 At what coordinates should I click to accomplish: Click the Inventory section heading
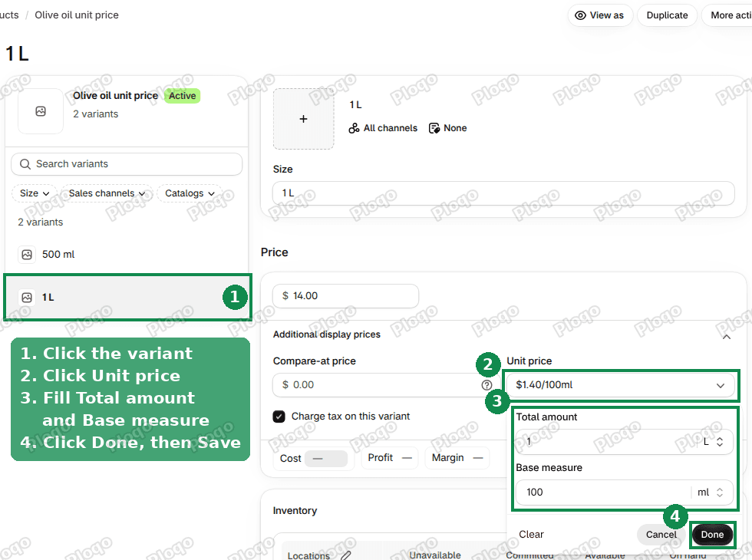coord(295,511)
